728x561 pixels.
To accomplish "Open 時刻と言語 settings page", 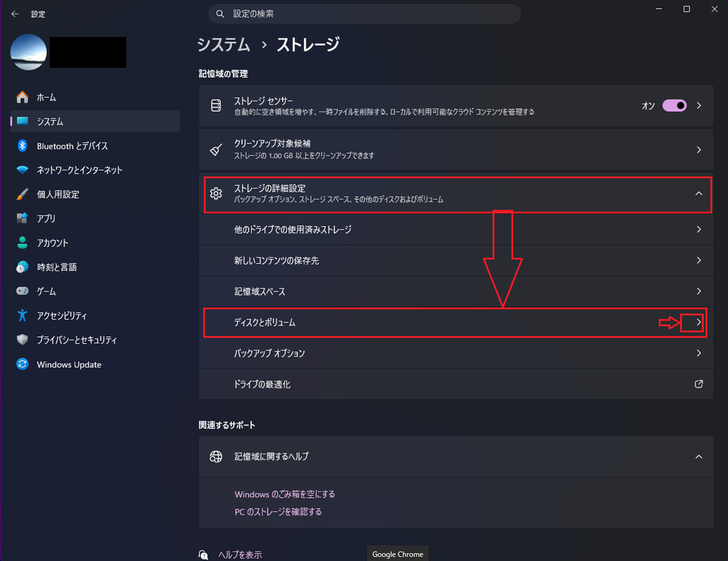I will 95,267.
